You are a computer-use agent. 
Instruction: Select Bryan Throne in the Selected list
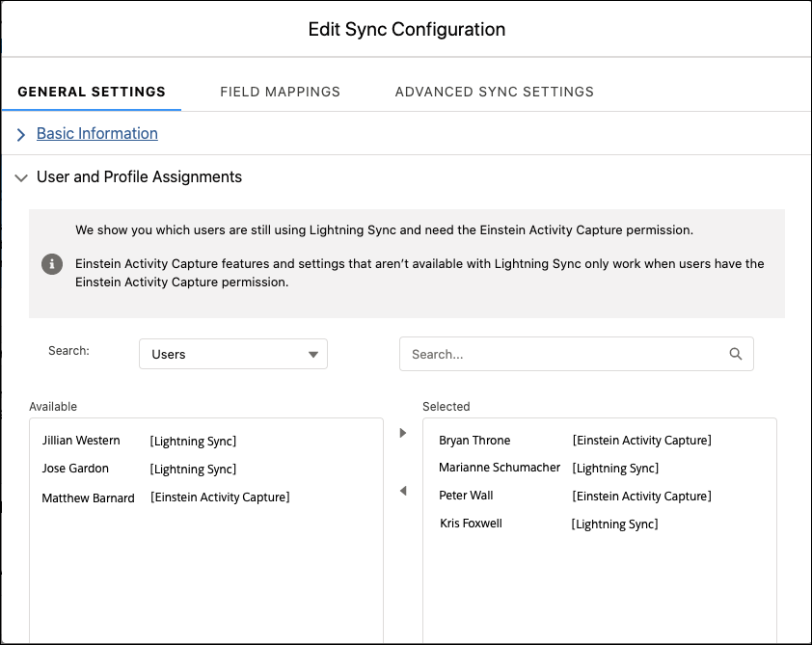[474, 441]
